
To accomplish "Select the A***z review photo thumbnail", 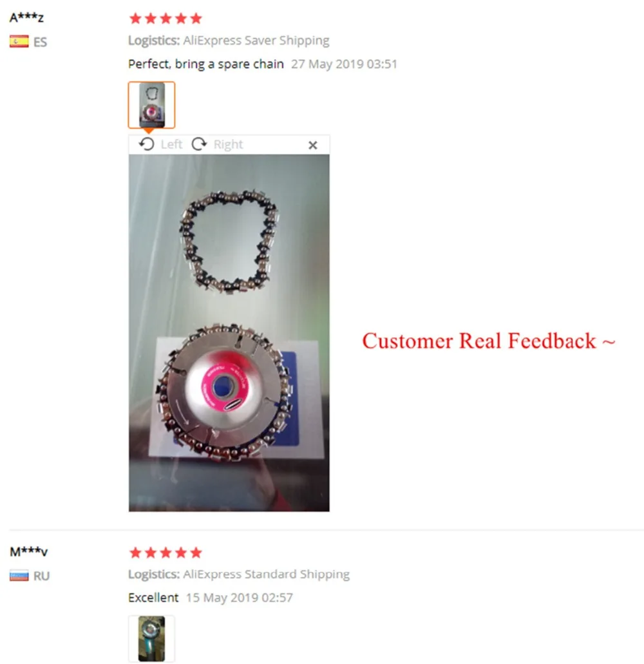I will 151,105.
